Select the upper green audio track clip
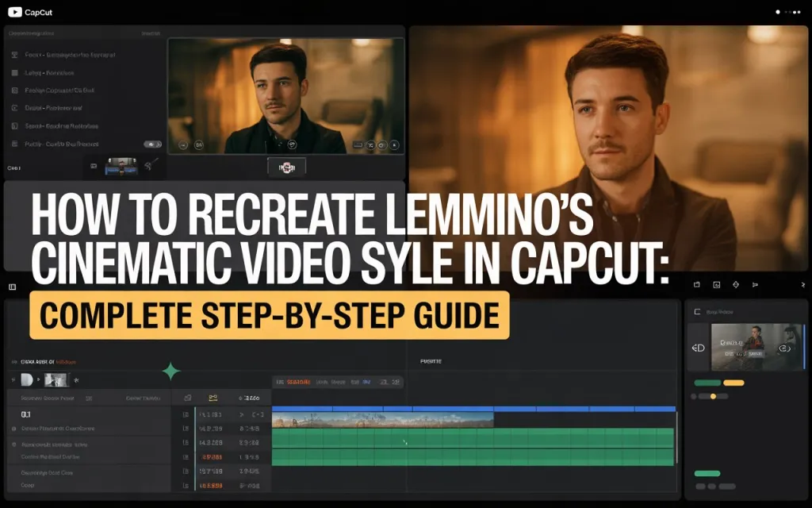 click(473, 437)
